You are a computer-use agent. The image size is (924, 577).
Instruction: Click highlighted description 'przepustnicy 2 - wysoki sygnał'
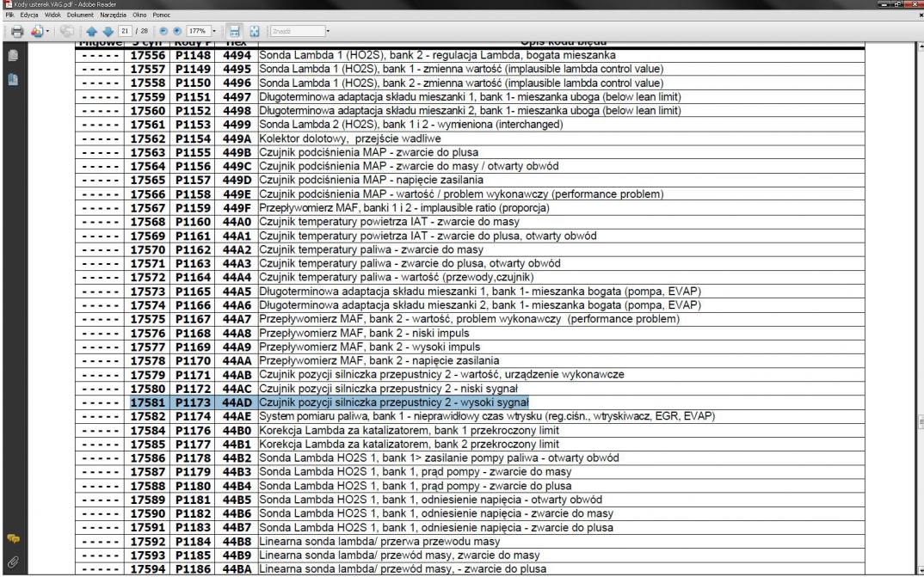(454, 402)
